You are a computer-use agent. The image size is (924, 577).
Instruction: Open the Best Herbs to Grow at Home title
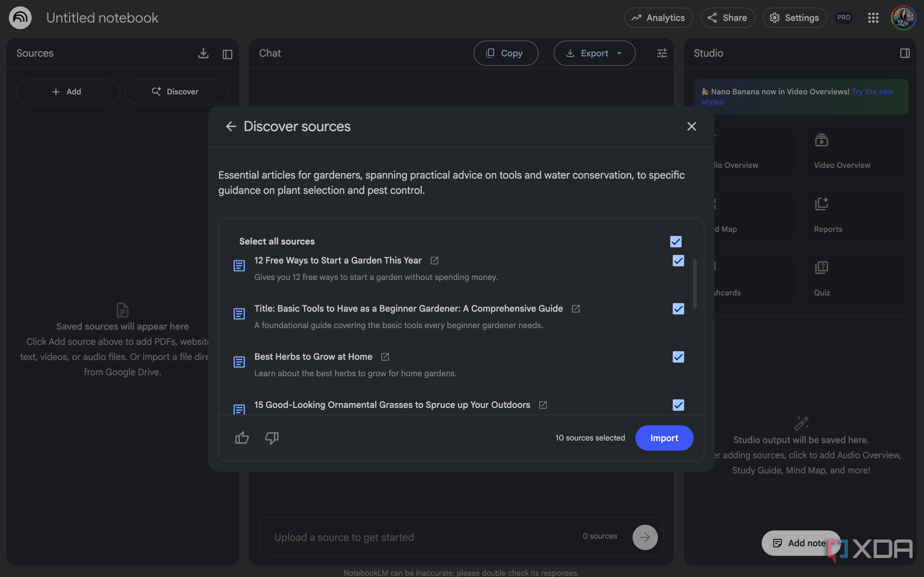(313, 357)
